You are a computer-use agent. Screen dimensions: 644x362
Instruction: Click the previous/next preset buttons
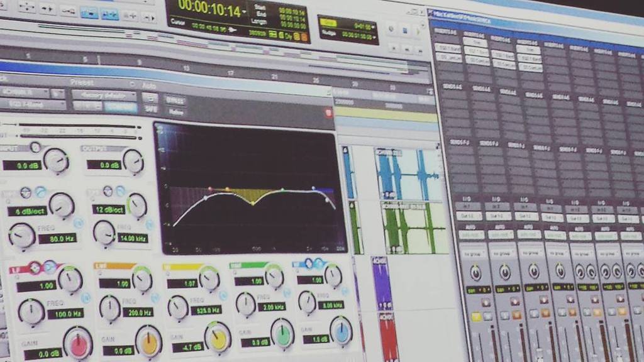point(87,106)
